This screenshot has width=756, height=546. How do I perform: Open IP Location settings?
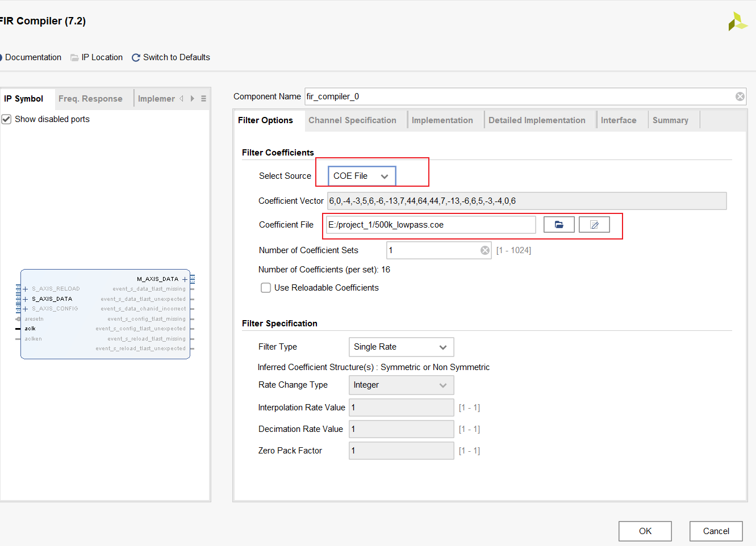point(97,57)
